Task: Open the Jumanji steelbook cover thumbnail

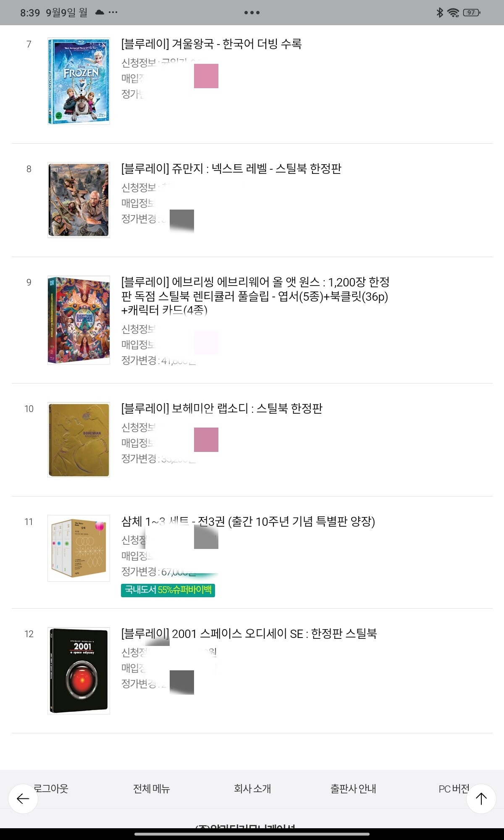Action: (x=79, y=200)
